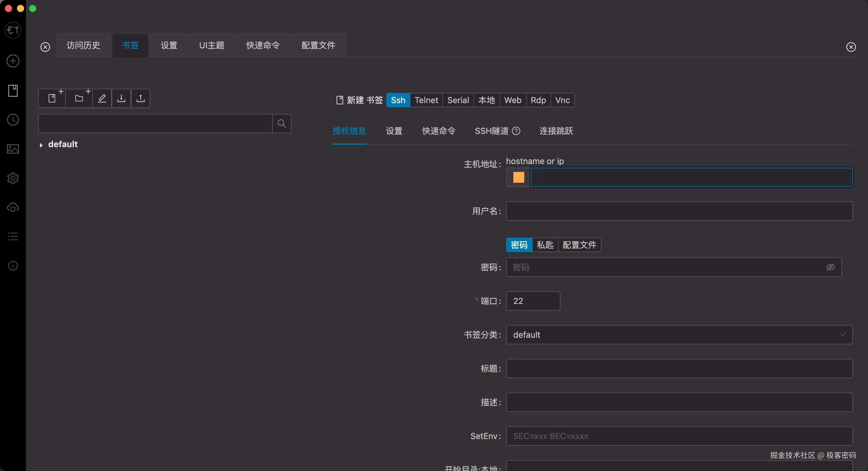Click the orange host color swatch
This screenshot has width=868, height=471.
click(518, 177)
